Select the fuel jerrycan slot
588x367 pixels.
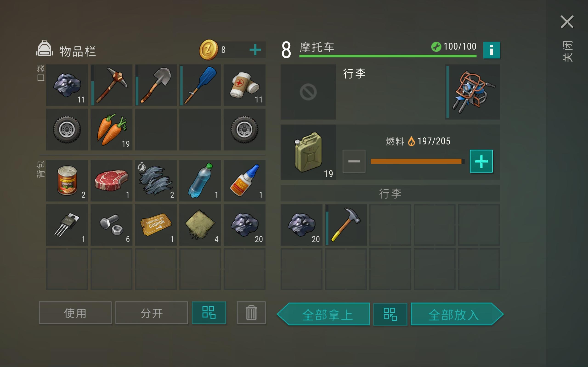[308, 152]
